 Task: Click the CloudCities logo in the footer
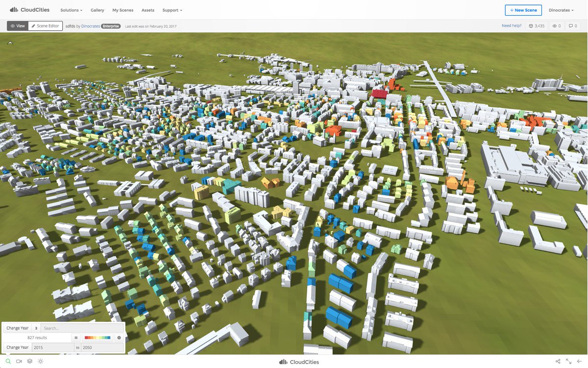(299, 362)
